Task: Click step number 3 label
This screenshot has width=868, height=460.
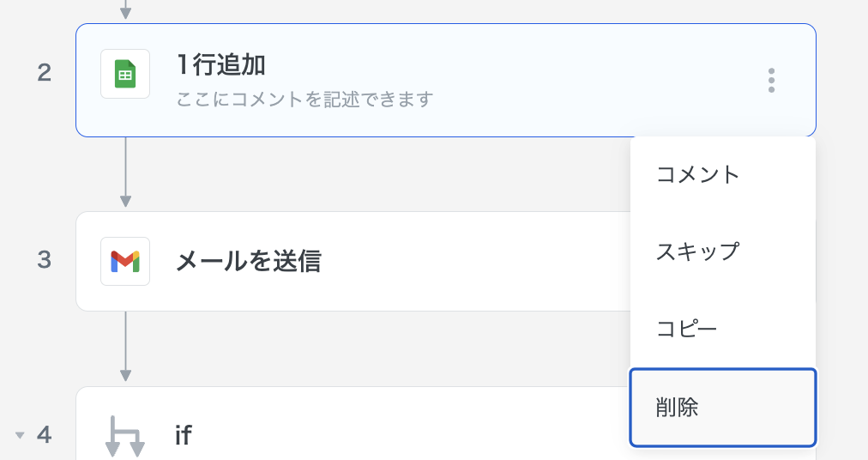Action: point(45,260)
